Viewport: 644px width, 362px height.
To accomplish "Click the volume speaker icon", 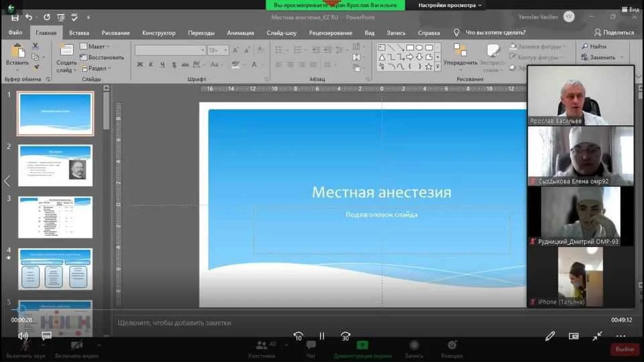I will coord(23,336).
